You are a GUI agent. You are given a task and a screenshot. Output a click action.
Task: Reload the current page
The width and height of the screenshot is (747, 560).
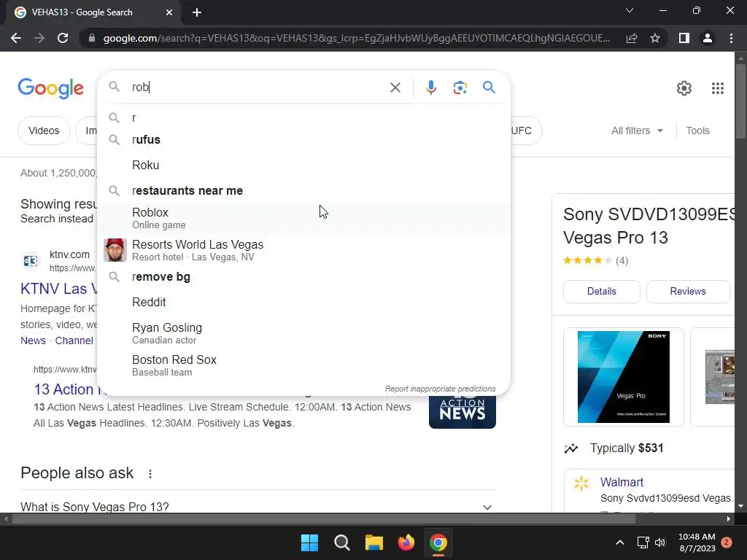click(63, 38)
